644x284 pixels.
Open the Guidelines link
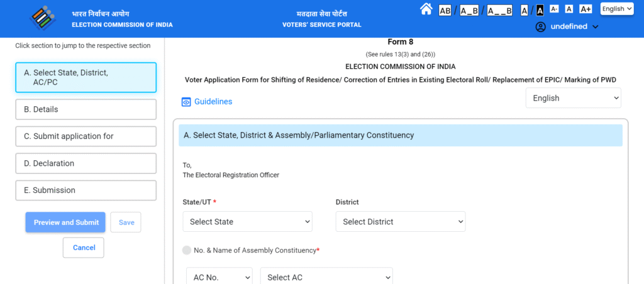(x=213, y=102)
